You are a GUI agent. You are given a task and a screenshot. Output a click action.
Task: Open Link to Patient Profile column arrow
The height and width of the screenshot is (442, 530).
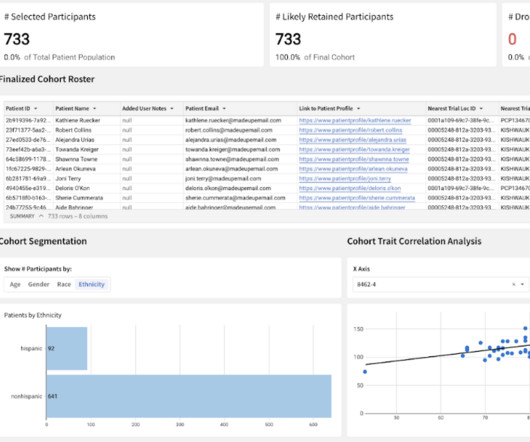(358, 108)
